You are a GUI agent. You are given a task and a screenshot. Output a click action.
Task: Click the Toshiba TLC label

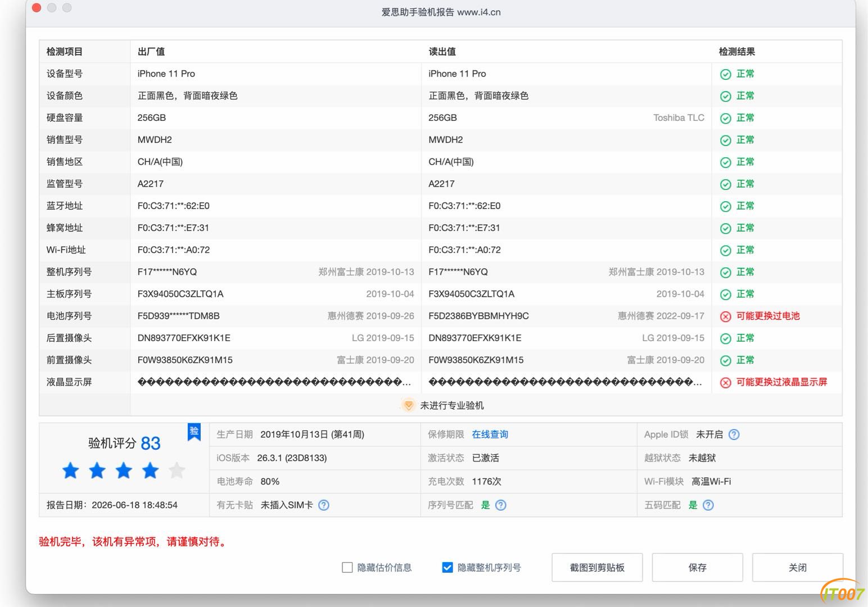point(679,118)
